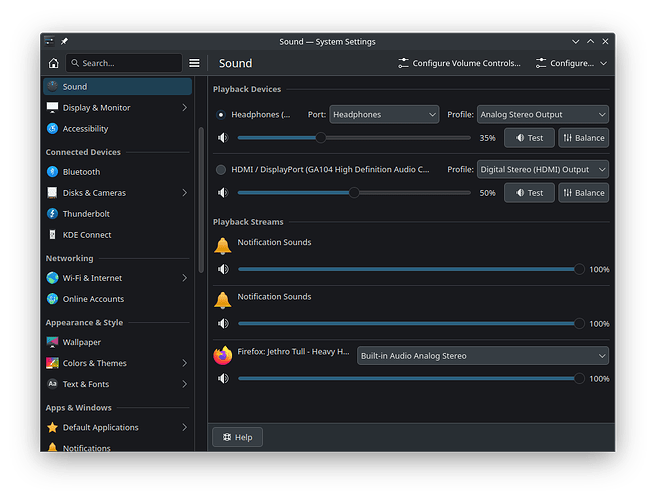Open KDE Connect in the sidebar
656x500 pixels.
coord(87,235)
